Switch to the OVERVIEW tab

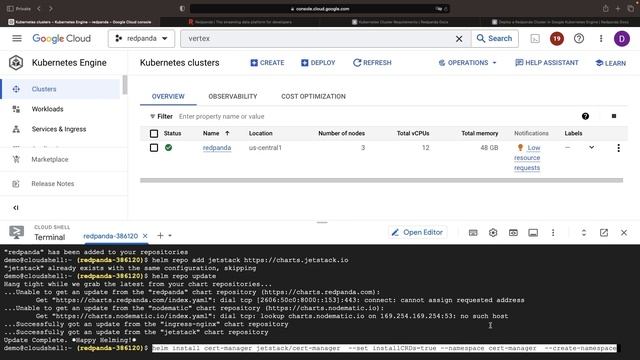tap(168, 96)
